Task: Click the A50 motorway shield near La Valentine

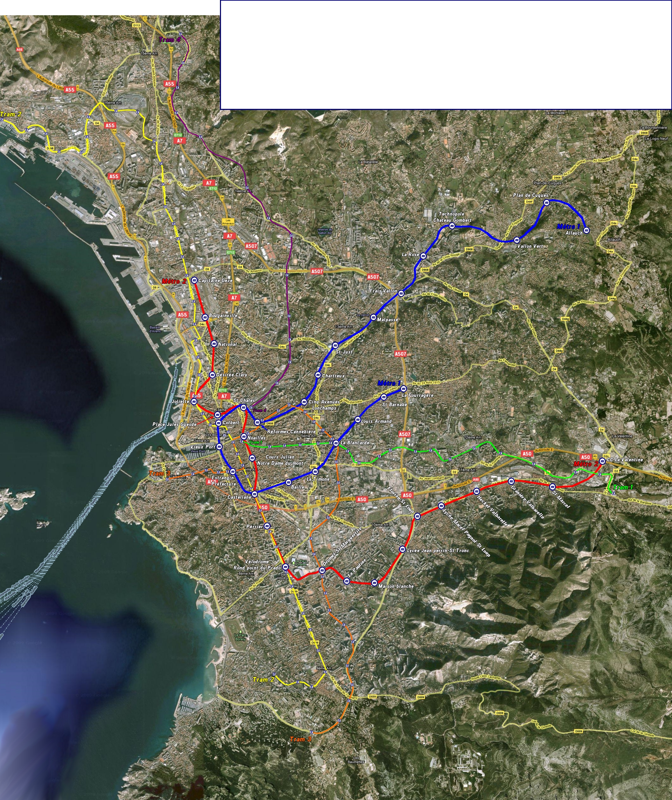Action: point(586,457)
